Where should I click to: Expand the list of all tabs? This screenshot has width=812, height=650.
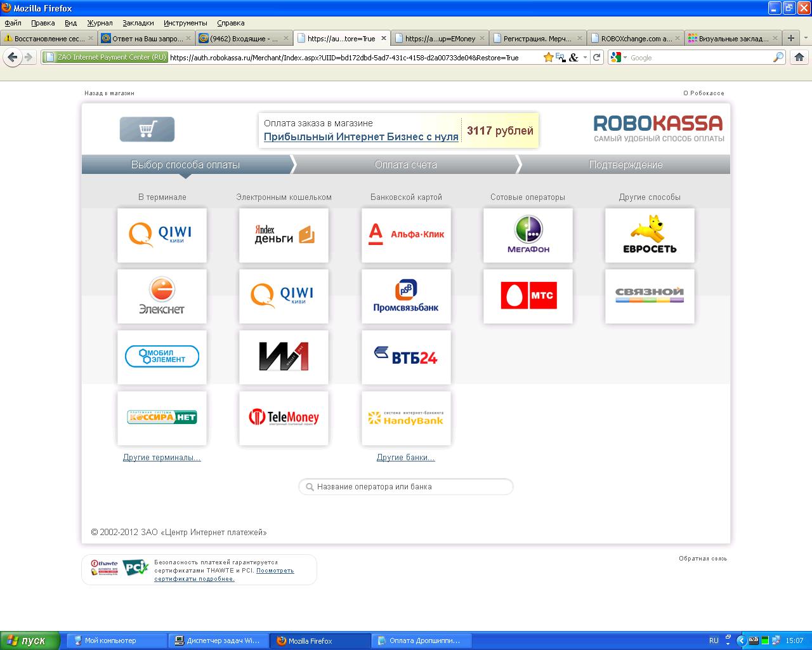coord(806,38)
